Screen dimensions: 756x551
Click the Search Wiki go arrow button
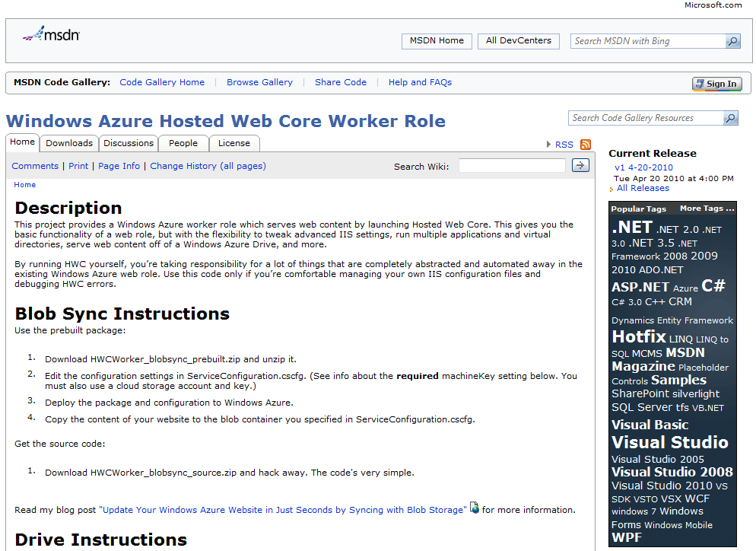[x=580, y=165]
